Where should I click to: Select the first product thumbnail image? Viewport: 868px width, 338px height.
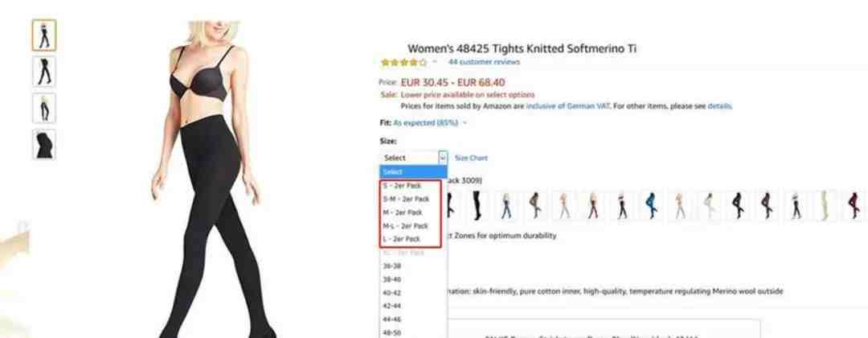[x=43, y=35]
